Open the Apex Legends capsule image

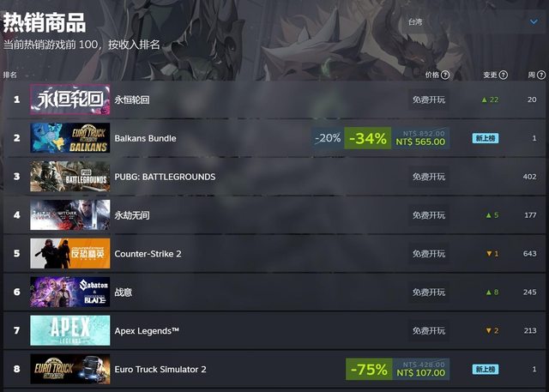[70, 330]
